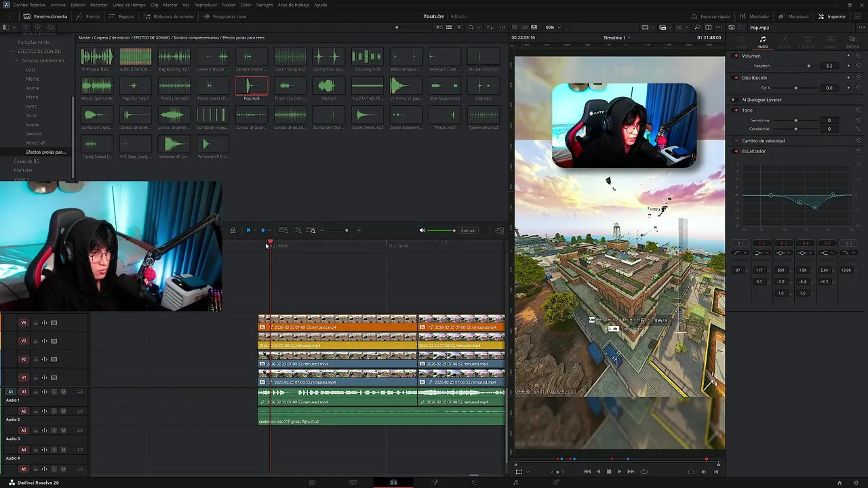The width and height of the screenshot is (868, 488).
Task: Open media pool sort options
Action: (490, 27)
